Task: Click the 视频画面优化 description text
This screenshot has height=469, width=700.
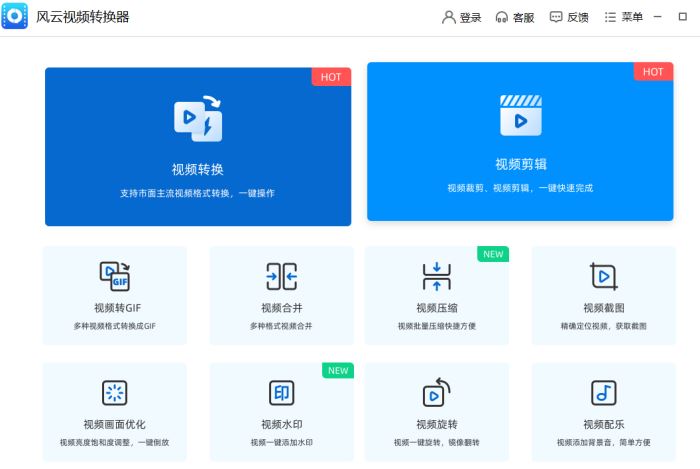Action: [115, 443]
